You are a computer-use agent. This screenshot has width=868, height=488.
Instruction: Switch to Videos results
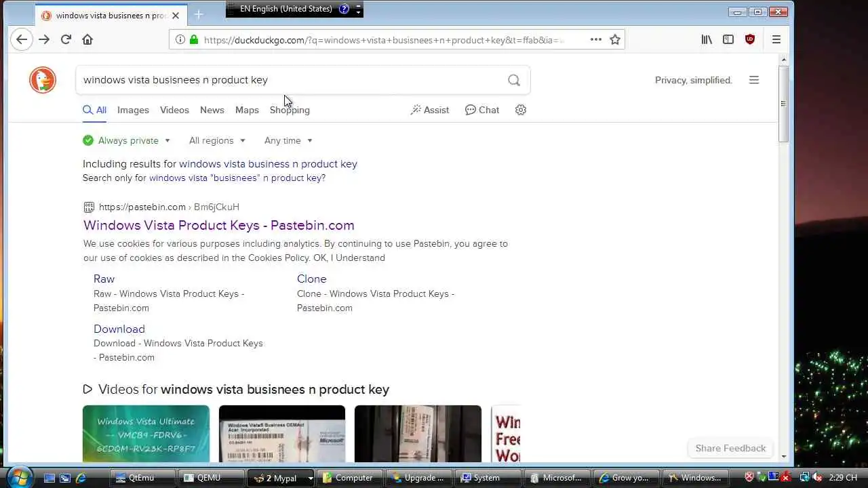(x=174, y=110)
